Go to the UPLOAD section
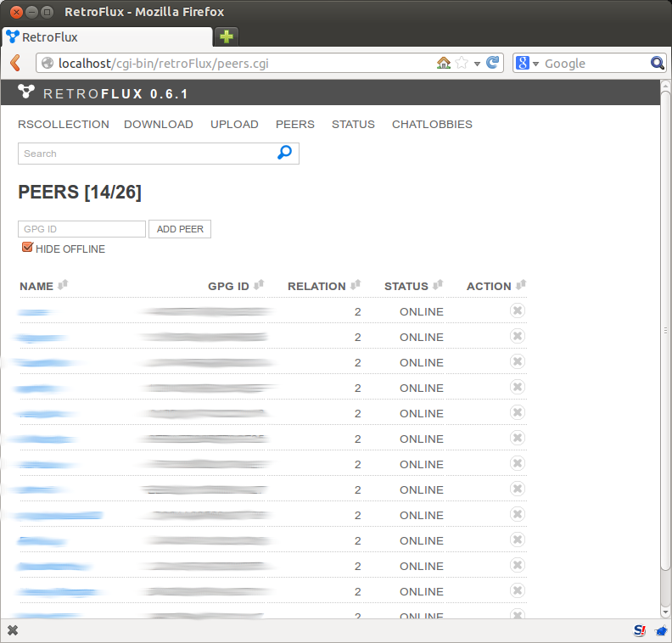 [x=234, y=124]
